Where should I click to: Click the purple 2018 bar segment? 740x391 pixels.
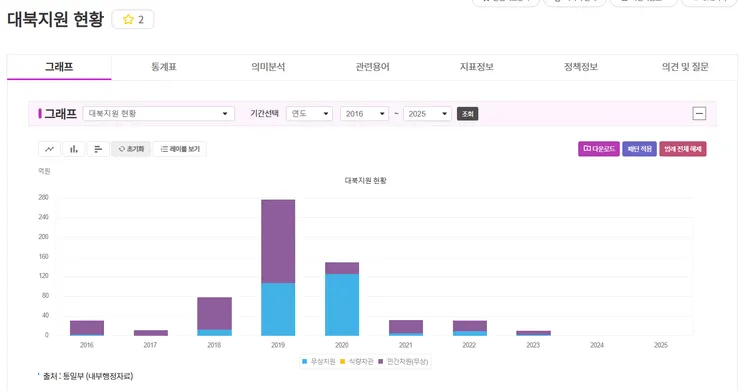214,314
